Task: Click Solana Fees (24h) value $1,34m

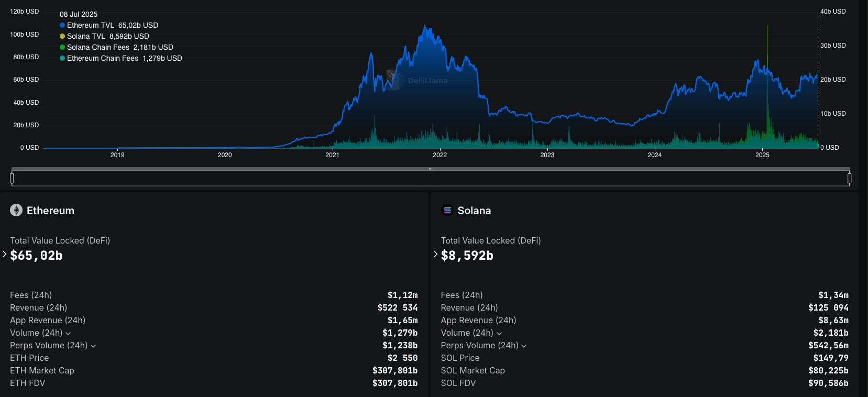Action: pyautogui.click(x=833, y=295)
